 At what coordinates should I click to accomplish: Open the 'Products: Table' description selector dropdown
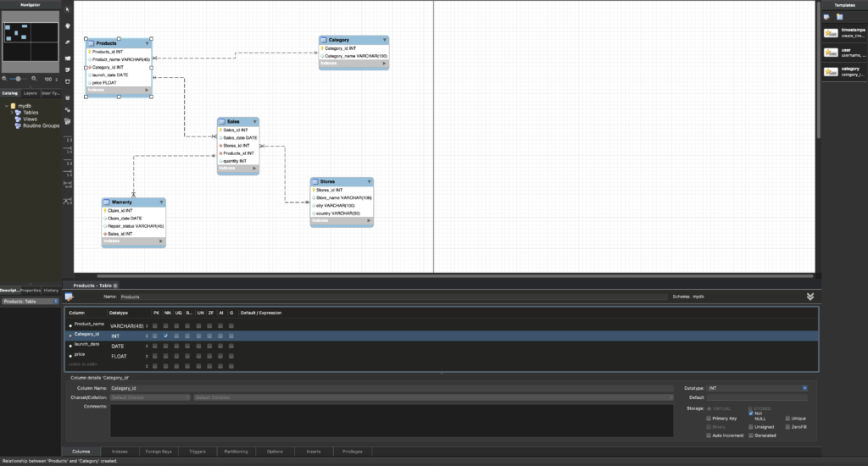coord(30,301)
